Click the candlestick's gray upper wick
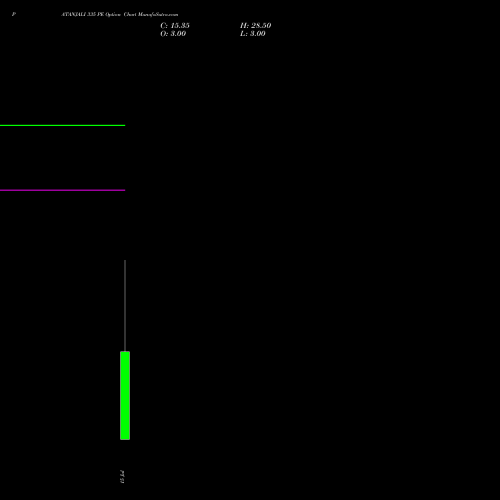 (x=125, y=306)
